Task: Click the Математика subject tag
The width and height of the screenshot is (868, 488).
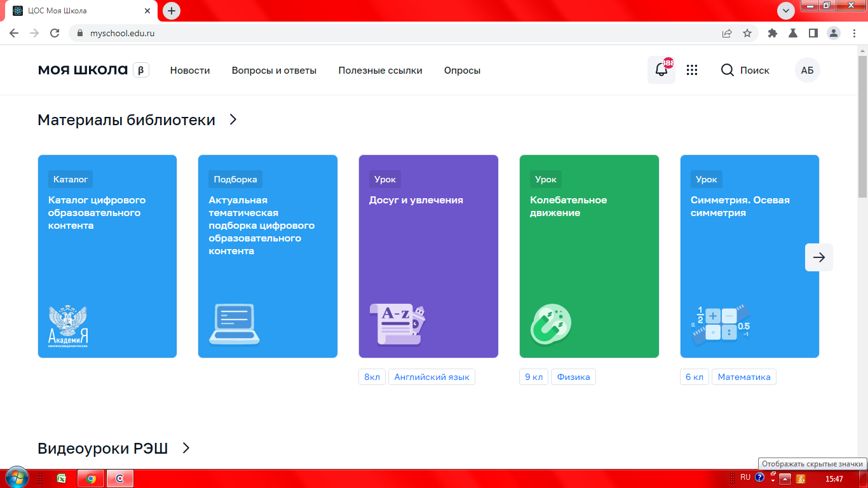Action: click(744, 377)
